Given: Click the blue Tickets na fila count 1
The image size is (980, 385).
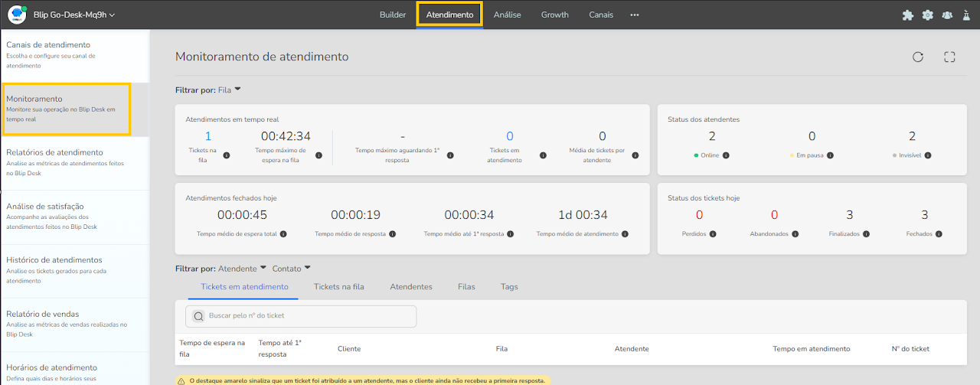Looking at the screenshot, I should pyautogui.click(x=207, y=136).
